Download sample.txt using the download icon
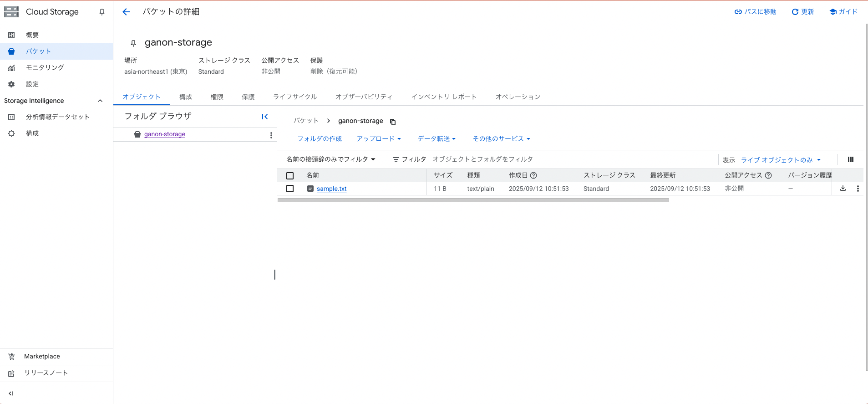This screenshot has width=868, height=404. point(843,189)
